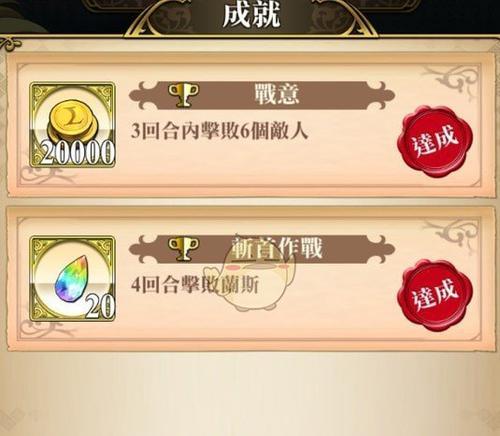
Task: Click the trophy icon beside 戰意
Action: (x=183, y=95)
